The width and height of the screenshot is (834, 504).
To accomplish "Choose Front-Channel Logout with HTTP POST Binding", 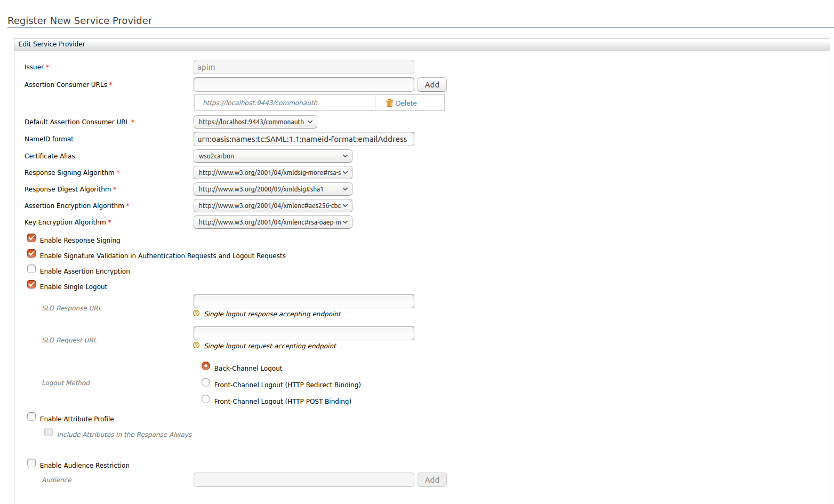I will pos(206,399).
